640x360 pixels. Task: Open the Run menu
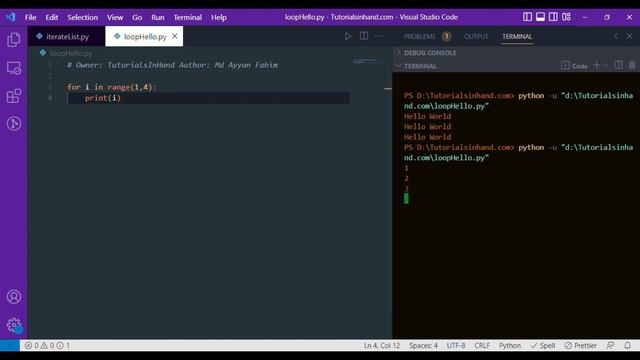[x=158, y=17]
